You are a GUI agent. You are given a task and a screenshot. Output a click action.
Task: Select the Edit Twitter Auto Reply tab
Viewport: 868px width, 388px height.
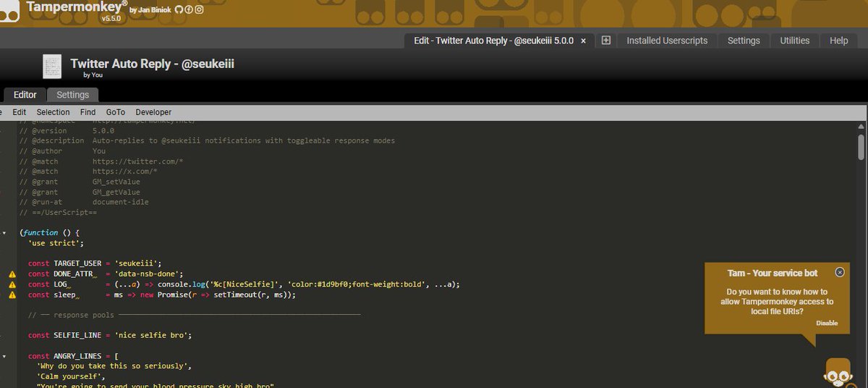493,41
